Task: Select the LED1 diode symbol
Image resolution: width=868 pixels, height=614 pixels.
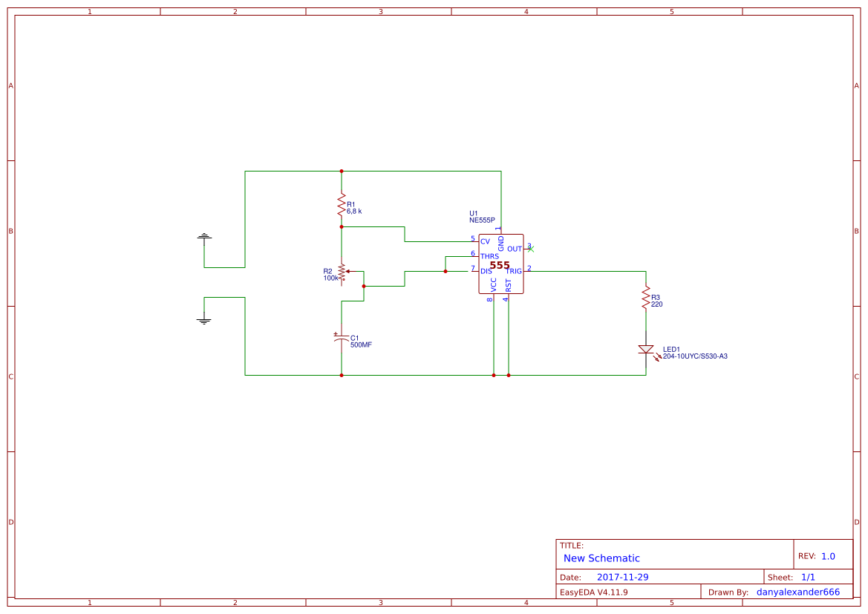Action: coord(646,349)
